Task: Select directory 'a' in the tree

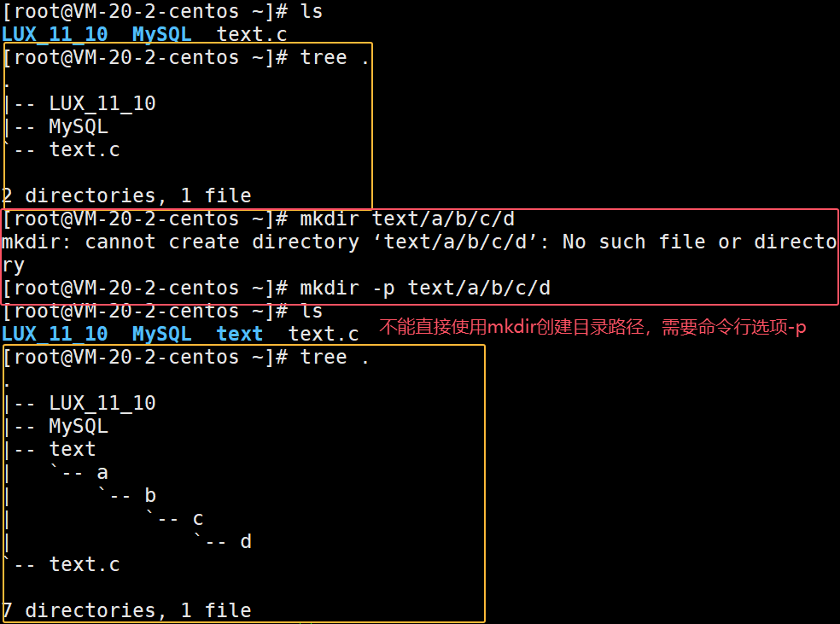Action: coord(102,472)
